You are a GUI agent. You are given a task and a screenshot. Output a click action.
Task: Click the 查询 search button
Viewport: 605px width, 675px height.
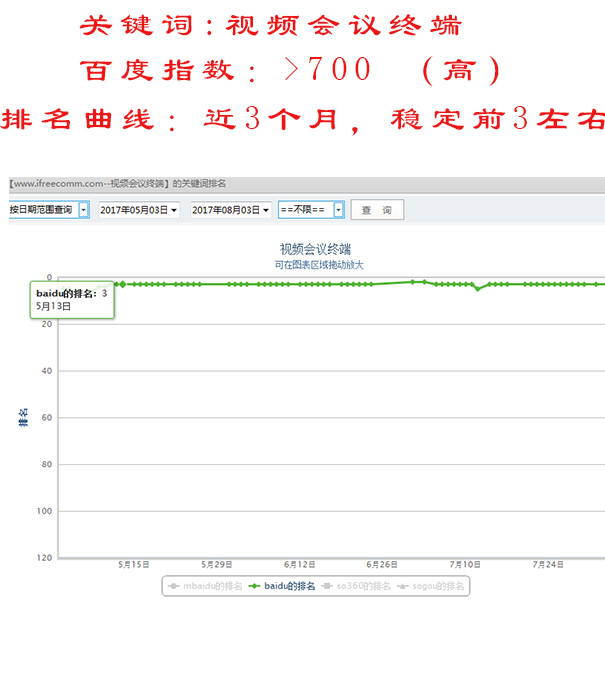point(377,210)
